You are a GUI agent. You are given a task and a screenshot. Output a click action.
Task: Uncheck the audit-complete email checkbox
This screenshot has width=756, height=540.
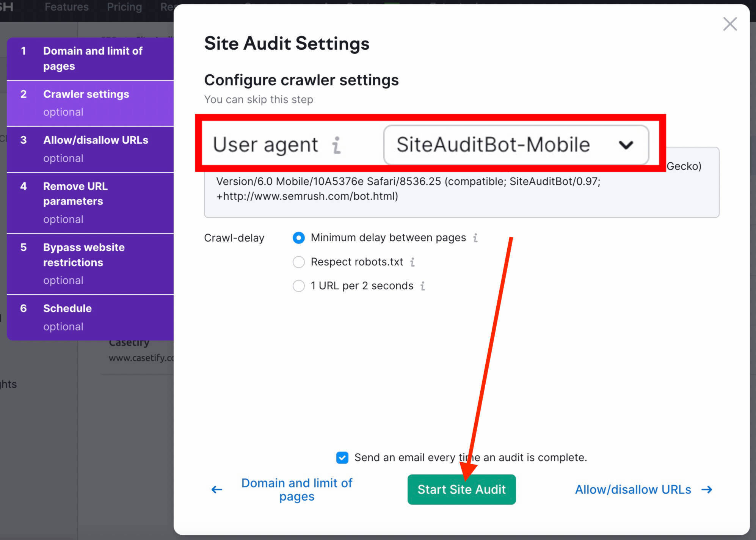pos(342,458)
